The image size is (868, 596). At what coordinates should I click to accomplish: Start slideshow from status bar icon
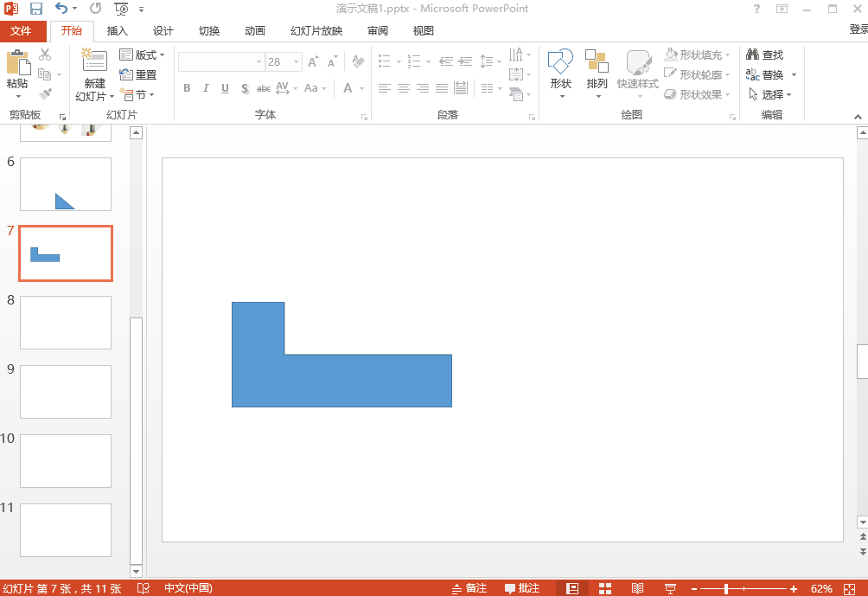(670, 588)
